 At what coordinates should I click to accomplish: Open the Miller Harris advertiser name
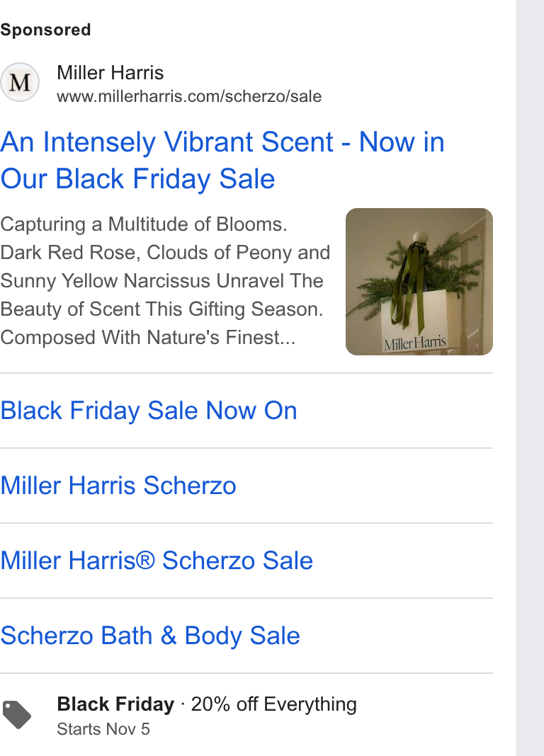pos(110,73)
